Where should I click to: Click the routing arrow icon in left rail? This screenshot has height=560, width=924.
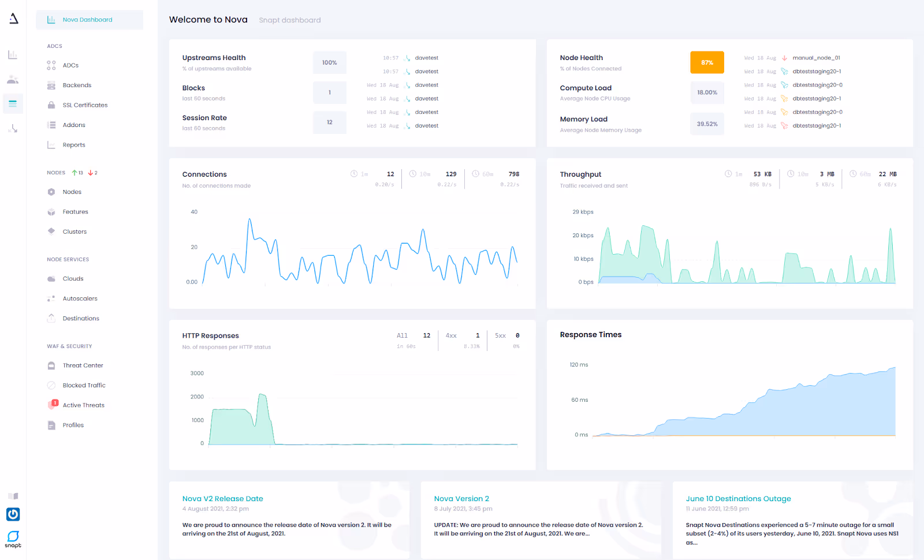click(x=13, y=128)
